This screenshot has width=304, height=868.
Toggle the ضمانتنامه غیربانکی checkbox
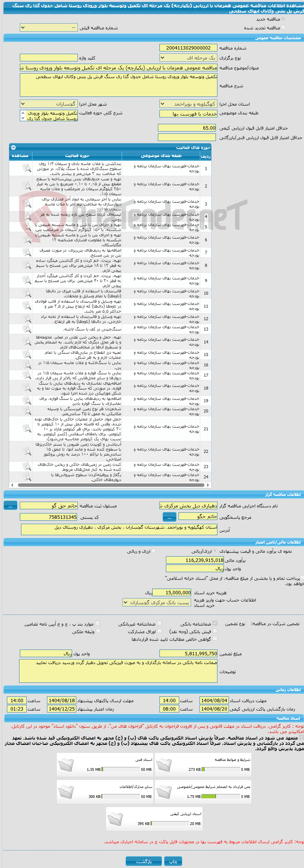tap(159, 623)
